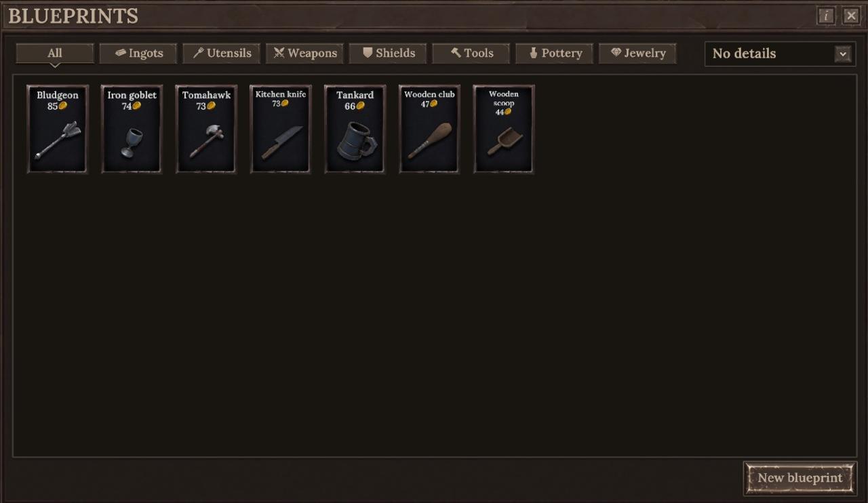Show All blueprints tab
This screenshot has height=503, width=868.
click(x=55, y=54)
